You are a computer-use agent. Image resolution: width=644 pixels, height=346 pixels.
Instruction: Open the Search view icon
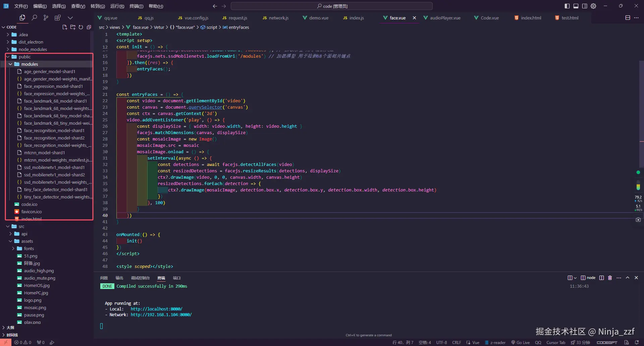34,18
